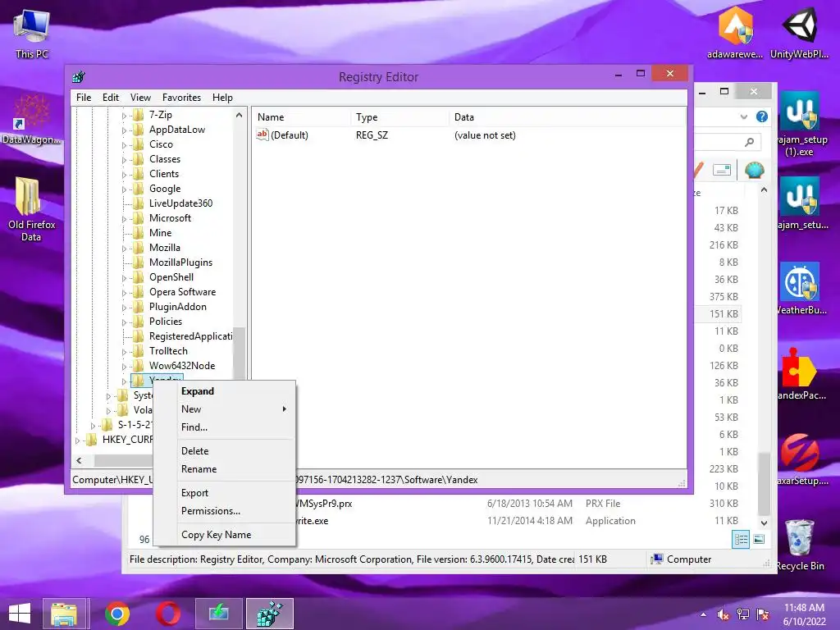The height and width of the screenshot is (630, 840).
Task: Show hidden tray icons arrow
Action: 703,614
